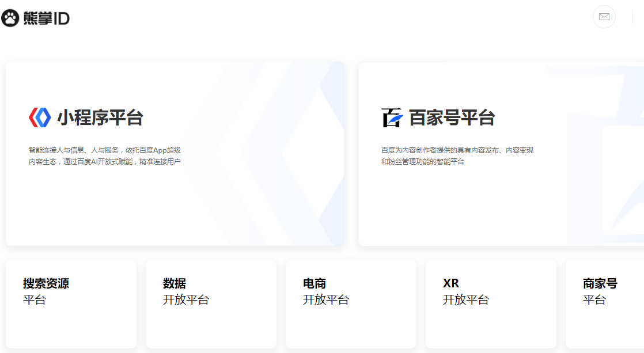Click the 熊掌ID title text
644x353 pixels.
47,18
